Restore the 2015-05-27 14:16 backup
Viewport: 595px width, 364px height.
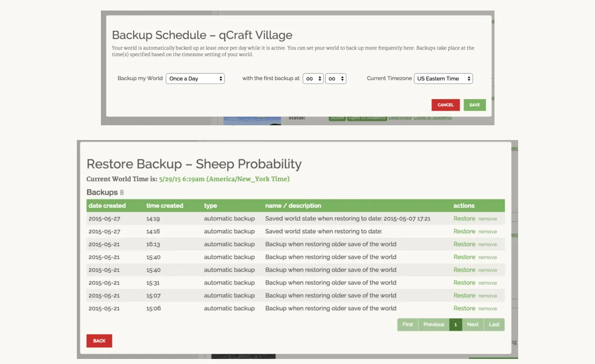tap(465, 231)
